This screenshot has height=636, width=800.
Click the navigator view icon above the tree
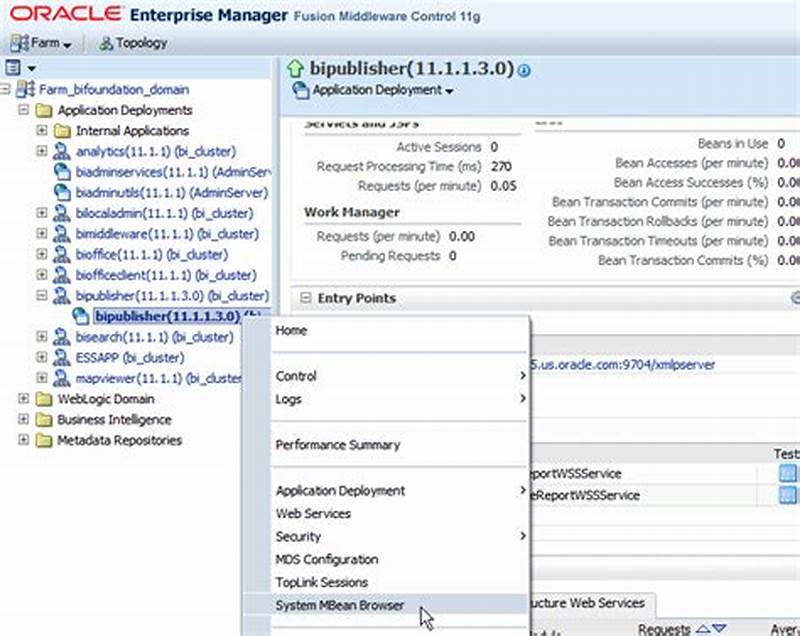pos(14,66)
